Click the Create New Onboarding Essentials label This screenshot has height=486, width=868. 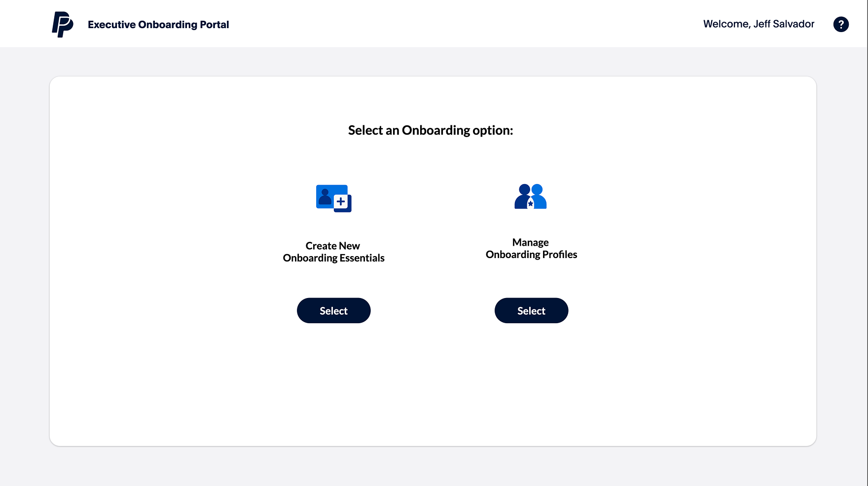(333, 252)
